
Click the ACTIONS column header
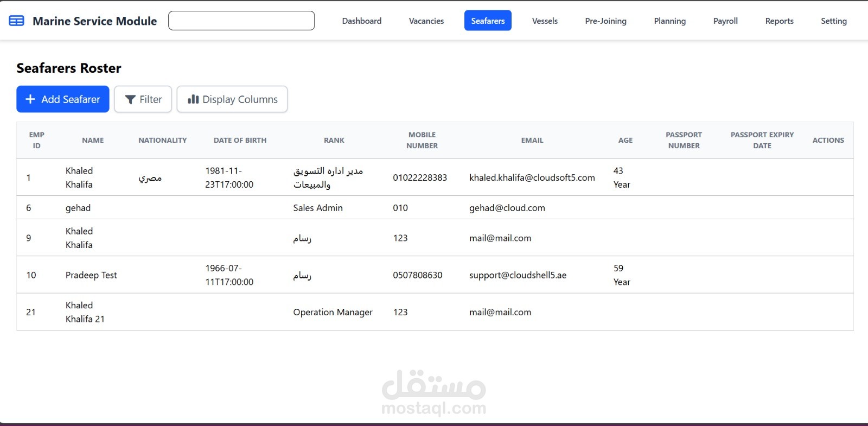[x=828, y=140]
